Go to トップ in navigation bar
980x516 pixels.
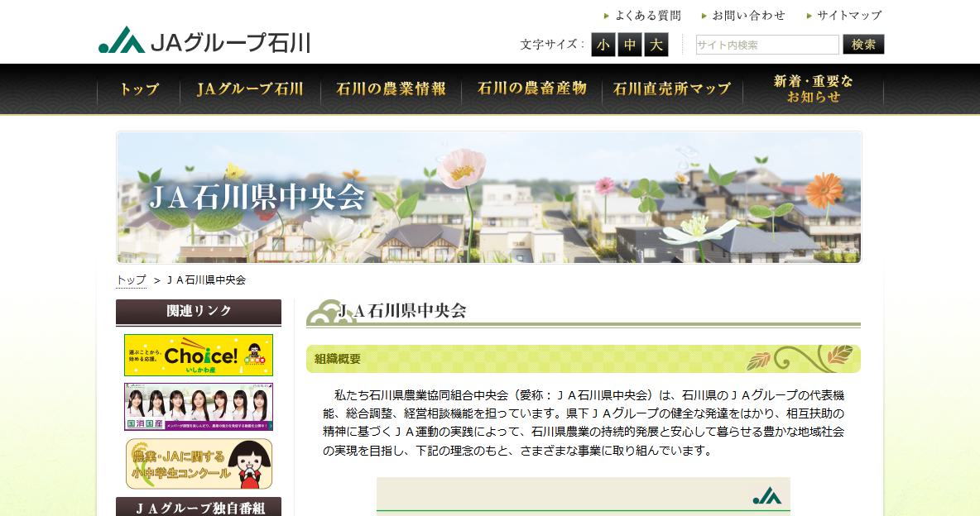(x=139, y=88)
